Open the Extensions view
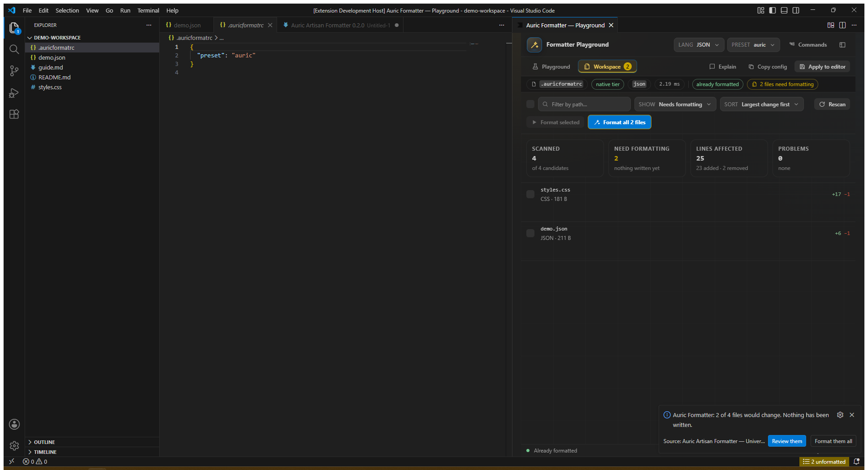The width and height of the screenshot is (868, 470). tap(14, 114)
